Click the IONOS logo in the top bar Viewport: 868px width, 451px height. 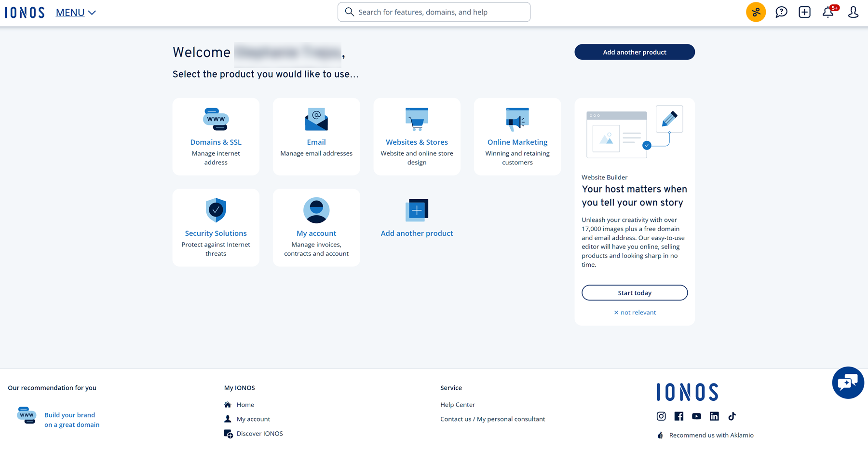[x=25, y=12]
